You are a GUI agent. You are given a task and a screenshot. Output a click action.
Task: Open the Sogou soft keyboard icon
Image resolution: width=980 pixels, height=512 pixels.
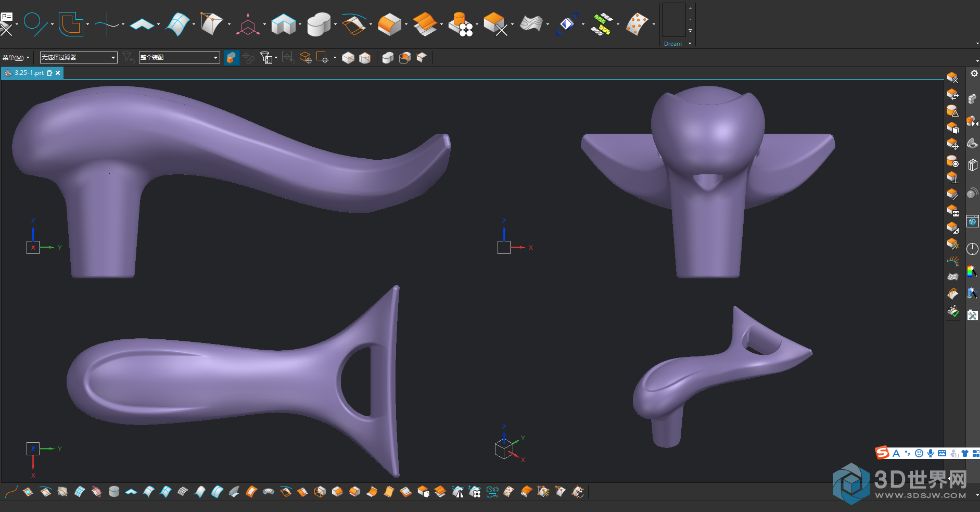pyautogui.click(x=942, y=453)
